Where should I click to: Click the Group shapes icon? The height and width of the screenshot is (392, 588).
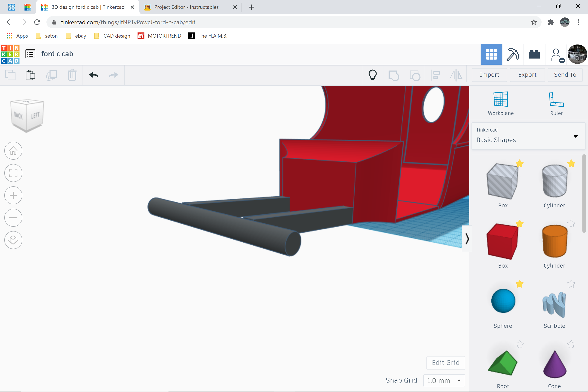click(394, 75)
